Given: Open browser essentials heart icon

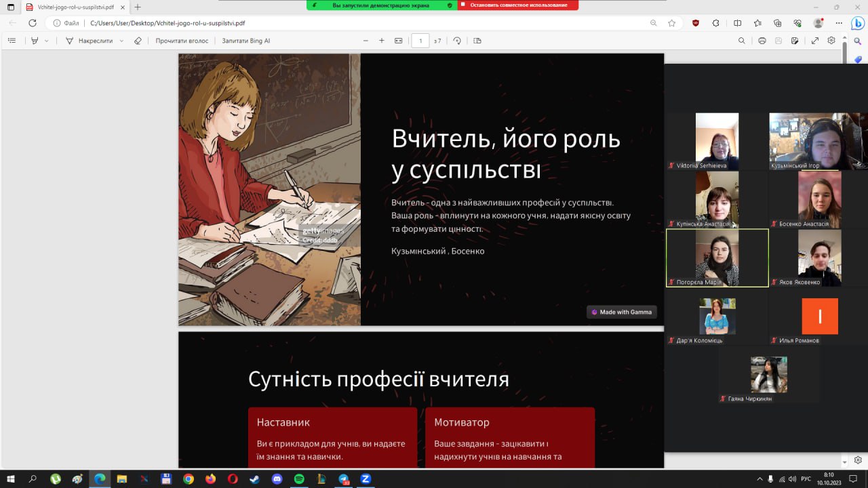Looking at the screenshot, I should coord(798,23).
